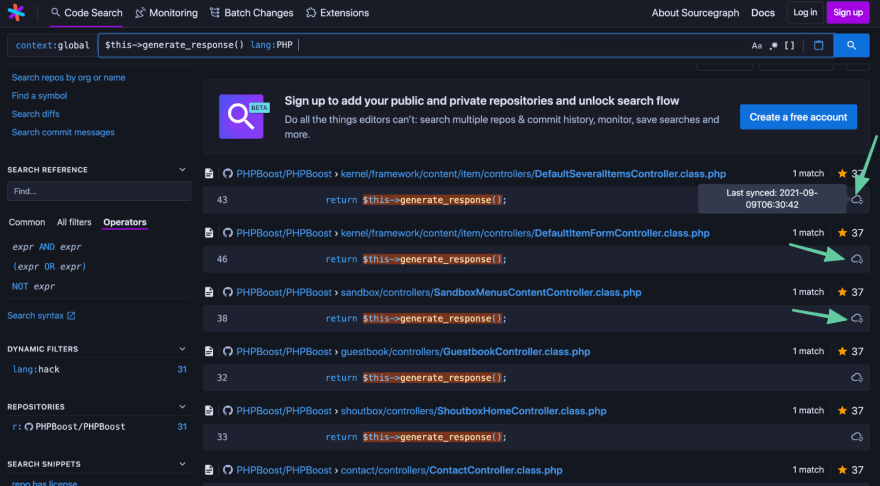Collapse the Repositories section

coord(182,406)
